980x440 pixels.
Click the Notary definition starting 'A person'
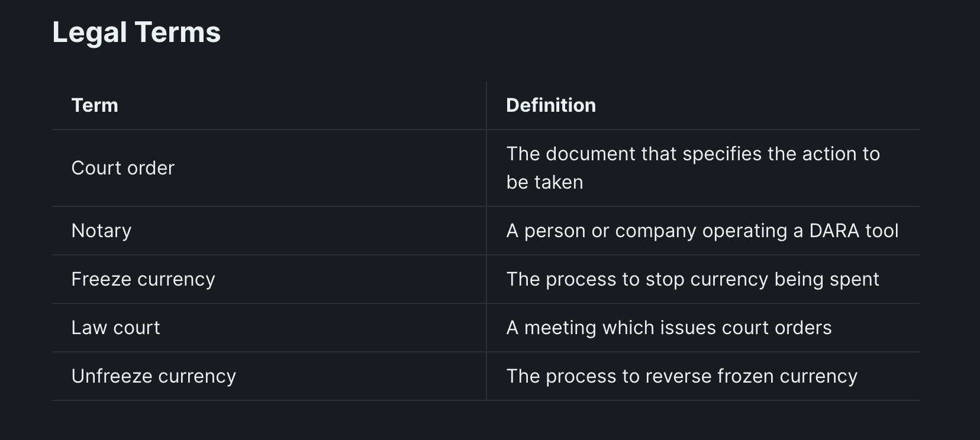click(702, 231)
